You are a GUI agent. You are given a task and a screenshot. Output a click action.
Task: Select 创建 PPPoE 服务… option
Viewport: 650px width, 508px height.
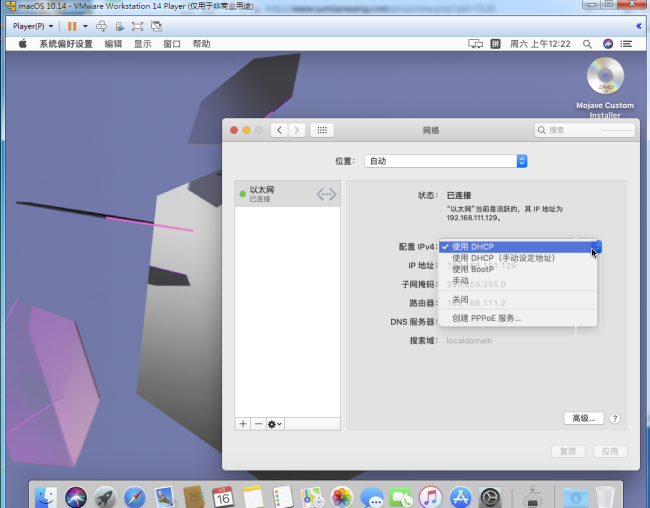coord(518,318)
